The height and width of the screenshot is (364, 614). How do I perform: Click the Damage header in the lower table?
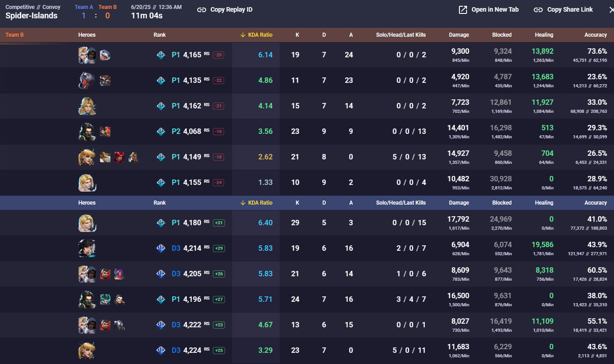tap(459, 203)
